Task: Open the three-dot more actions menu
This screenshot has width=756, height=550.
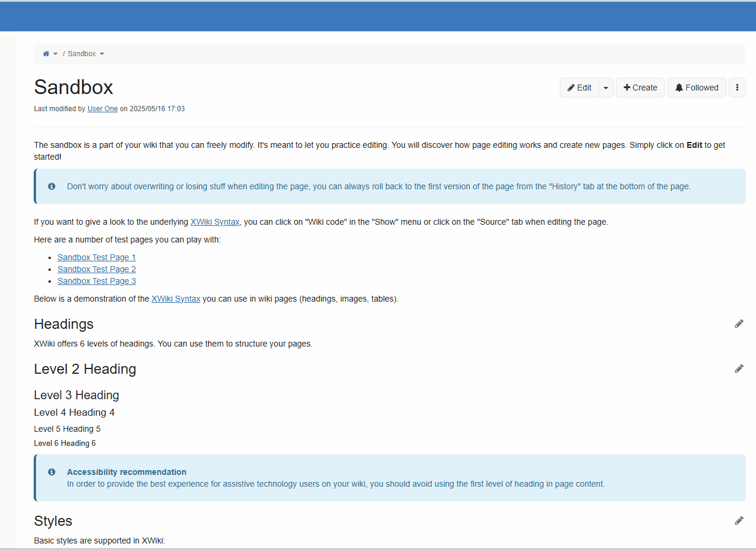Action: [737, 88]
